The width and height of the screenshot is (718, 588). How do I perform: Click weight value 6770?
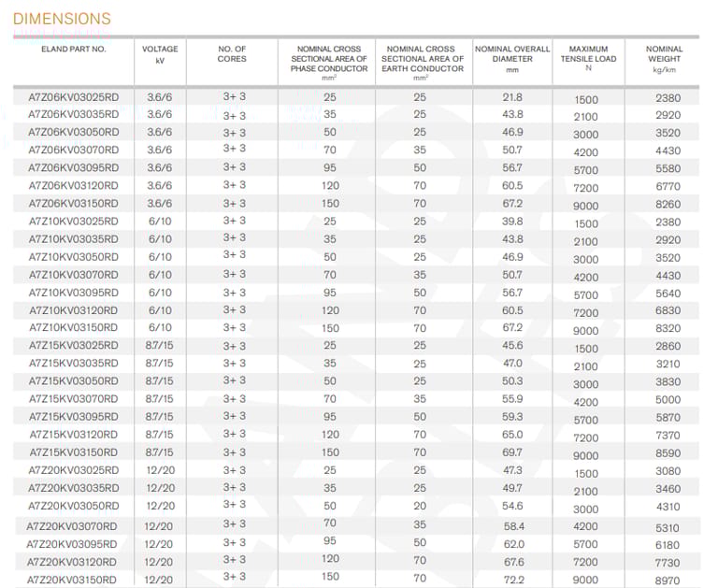point(668,186)
